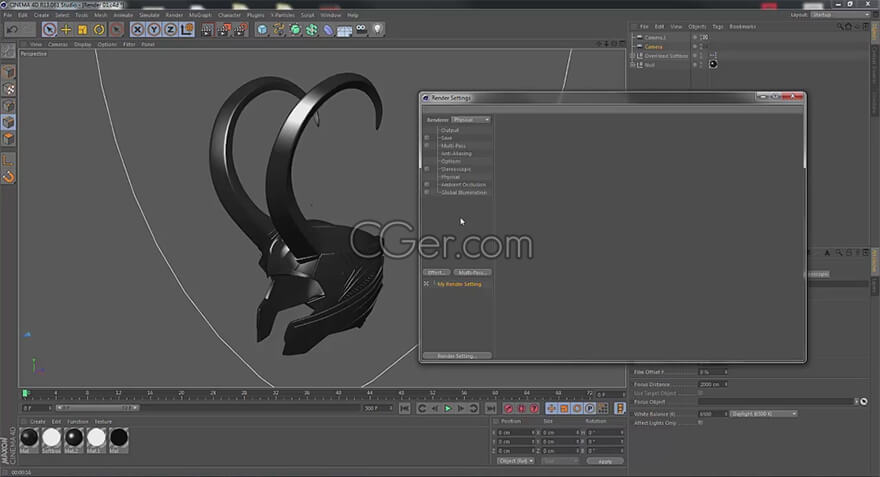Click the Autokeying red button
This screenshot has width=880, height=477.
pyautogui.click(x=521, y=409)
